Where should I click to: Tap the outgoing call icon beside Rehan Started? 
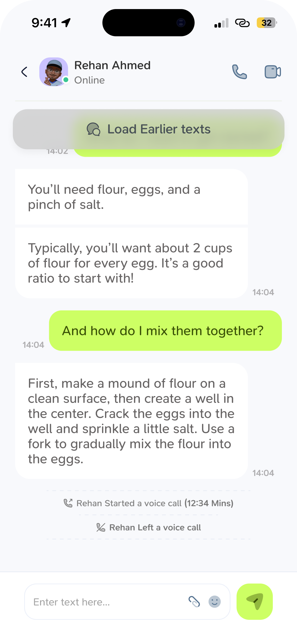point(68,503)
